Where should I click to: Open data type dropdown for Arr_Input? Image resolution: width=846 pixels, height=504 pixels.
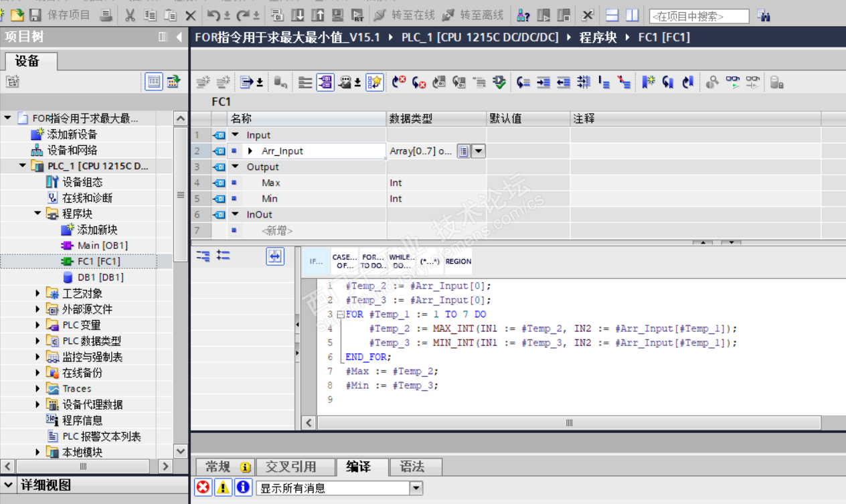point(479,151)
